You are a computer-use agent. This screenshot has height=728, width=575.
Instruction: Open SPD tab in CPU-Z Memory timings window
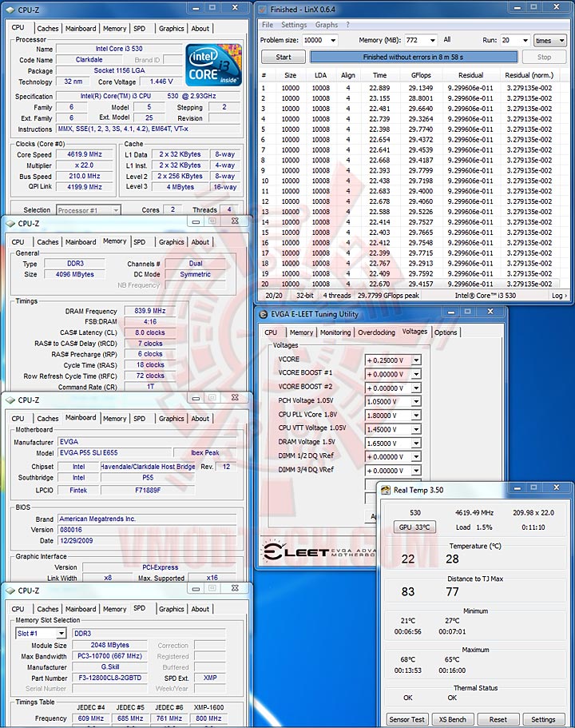(x=139, y=242)
